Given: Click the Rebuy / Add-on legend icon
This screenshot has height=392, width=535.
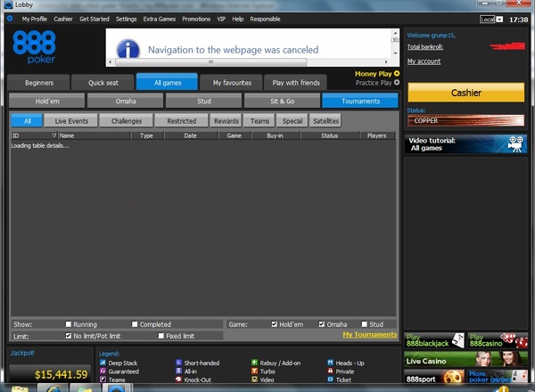Looking at the screenshot, I should tap(254, 363).
